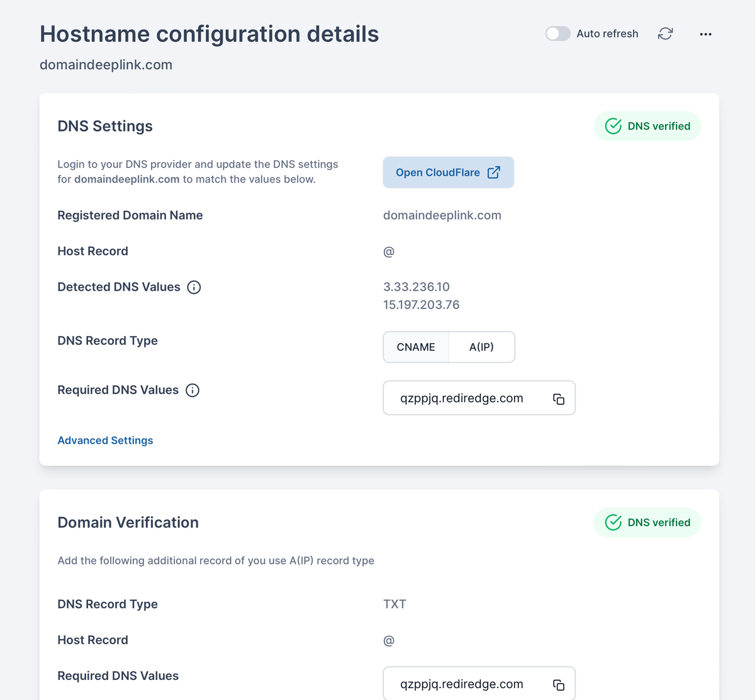755x700 pixels.
Task: Click info icon beside Required DNS Values
Action: (x=193, y=390)
